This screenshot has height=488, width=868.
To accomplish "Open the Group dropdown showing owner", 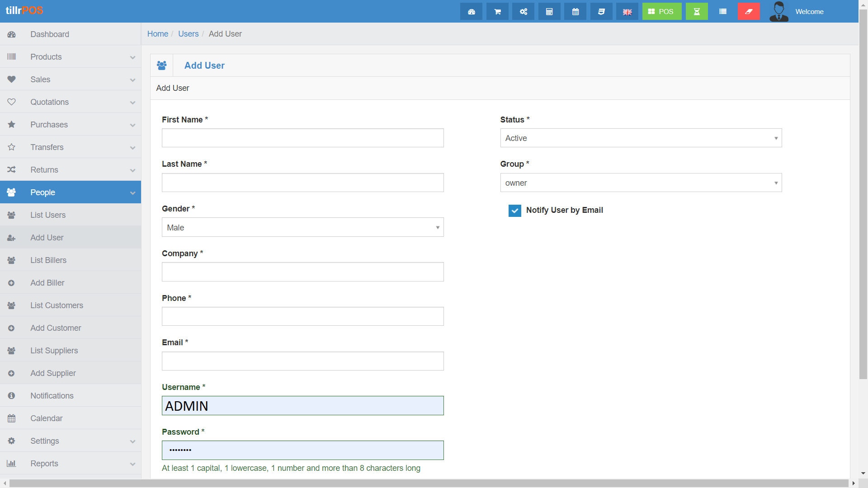I will point(641,183).
